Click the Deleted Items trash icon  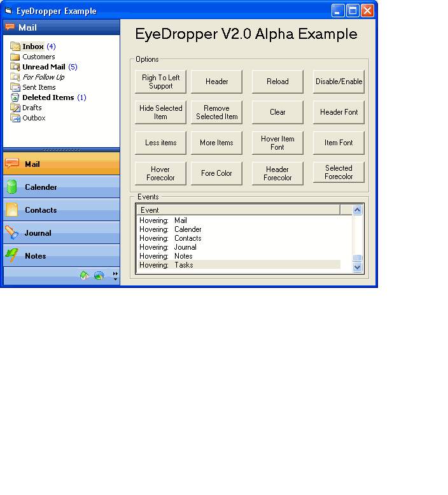pos(15,97)
